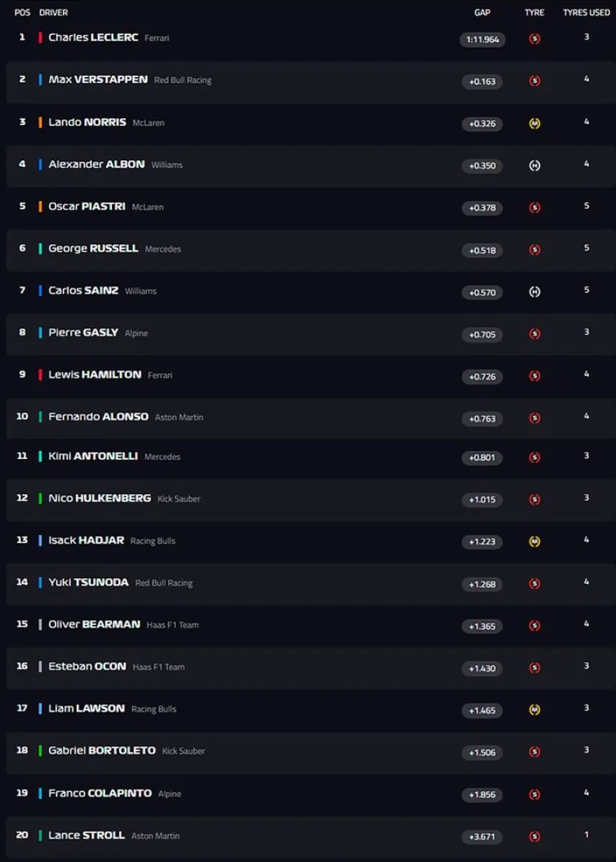The image size is (616, 862).
Task: Click the soft tyre icon in Leclerc's row
Action: 534,39
